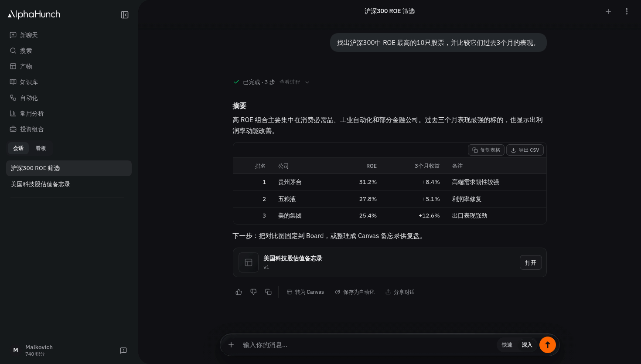This screenshot has height=364, width=641.
Task: Click 分享对话
Action: point(400,292)
